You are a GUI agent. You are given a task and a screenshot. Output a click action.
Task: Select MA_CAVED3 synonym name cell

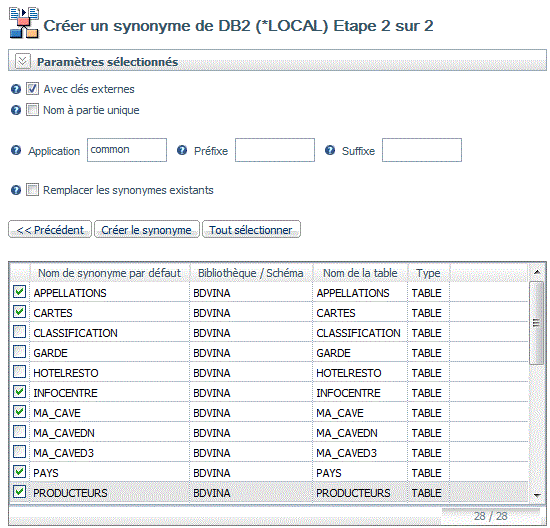pyautogui.click(x=109, y=453)
